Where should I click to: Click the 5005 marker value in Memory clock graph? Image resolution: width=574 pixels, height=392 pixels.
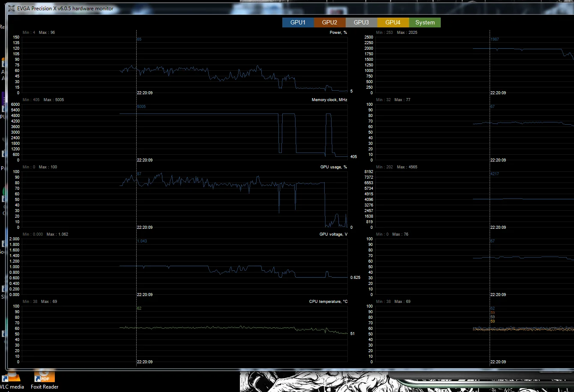141,107
